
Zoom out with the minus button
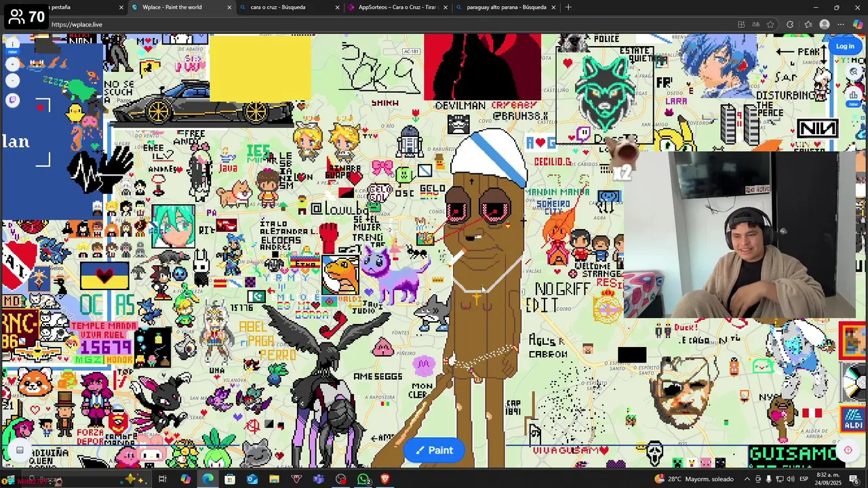pos(12,81)
